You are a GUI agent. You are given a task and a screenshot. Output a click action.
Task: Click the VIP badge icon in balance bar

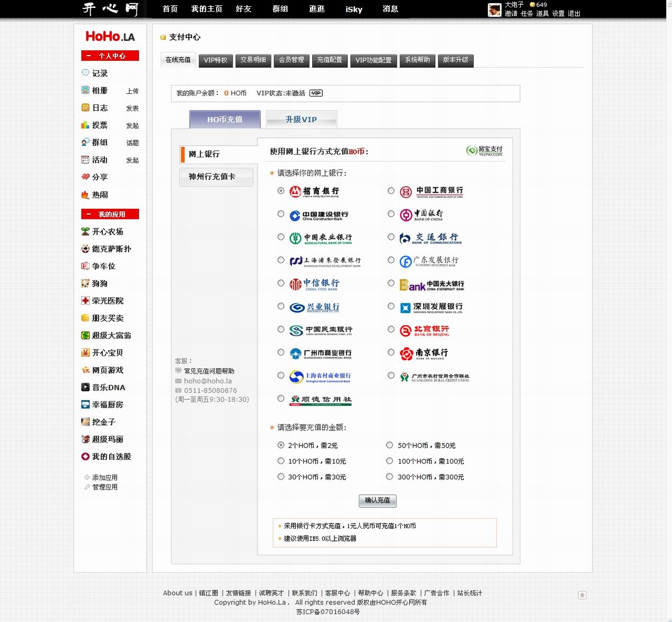click(316, 93)
